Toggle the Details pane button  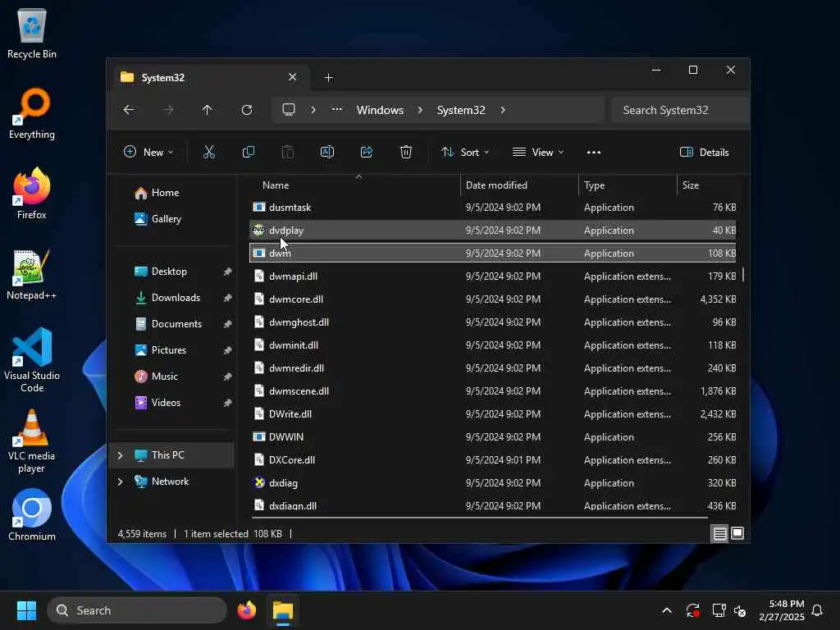705,152
